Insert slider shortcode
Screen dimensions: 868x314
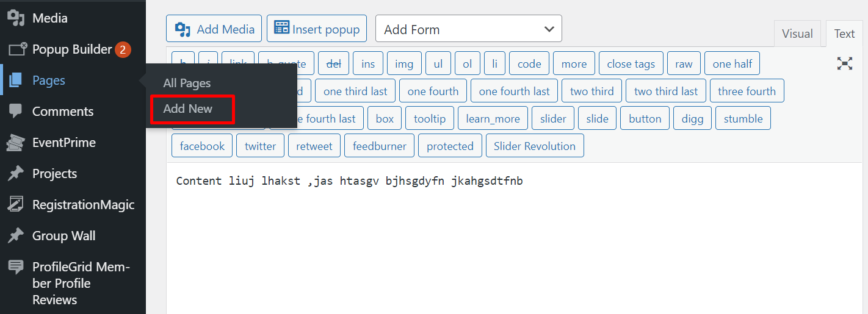coord(553,119)
